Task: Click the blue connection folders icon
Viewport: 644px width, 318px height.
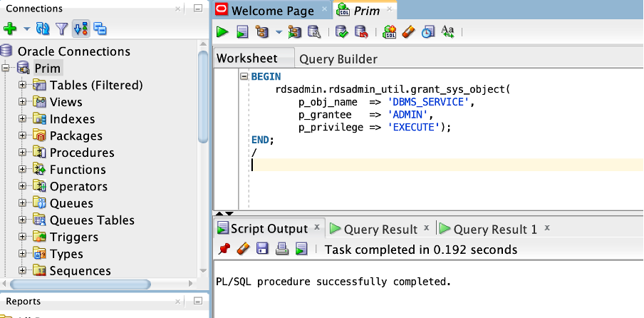Action: [100, 29]
